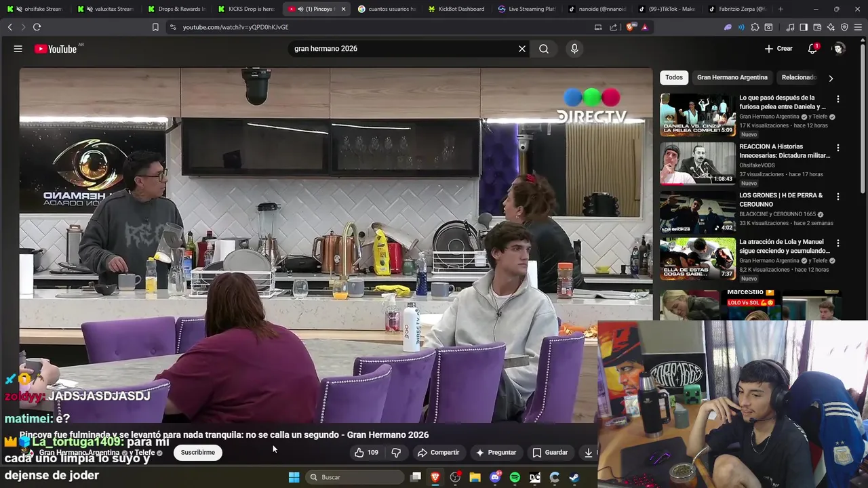Clear the search box with the X
The image size is (868, 488).
[x=522, y=49]
